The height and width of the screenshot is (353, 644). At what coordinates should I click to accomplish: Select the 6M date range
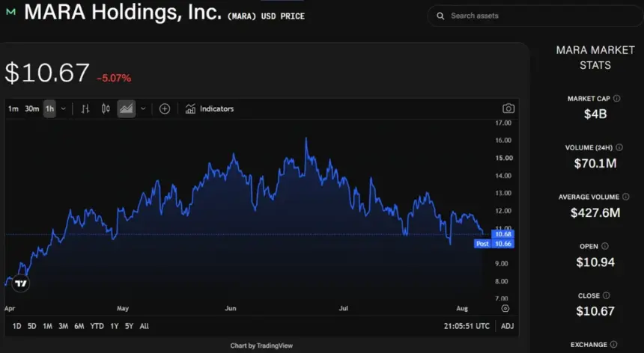tap(79, 326)
